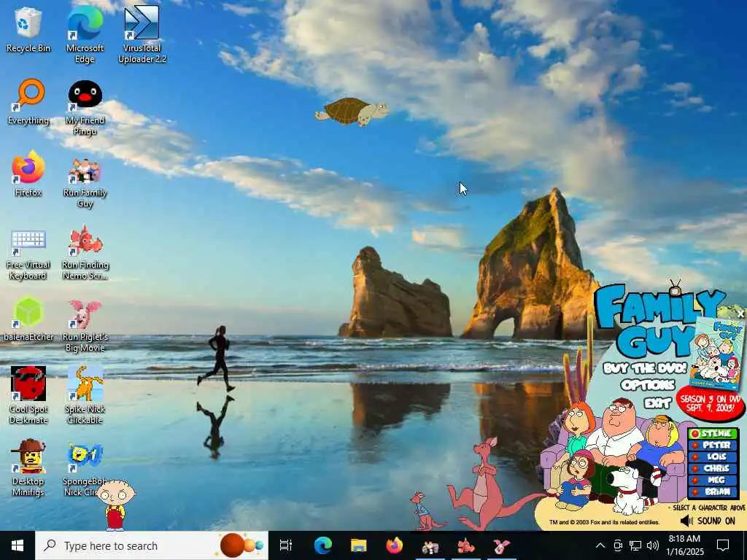747x560 pixels.
Task: Launch the Microsoft Edge desktop shortcut
Action: click(x=85, y=34)
